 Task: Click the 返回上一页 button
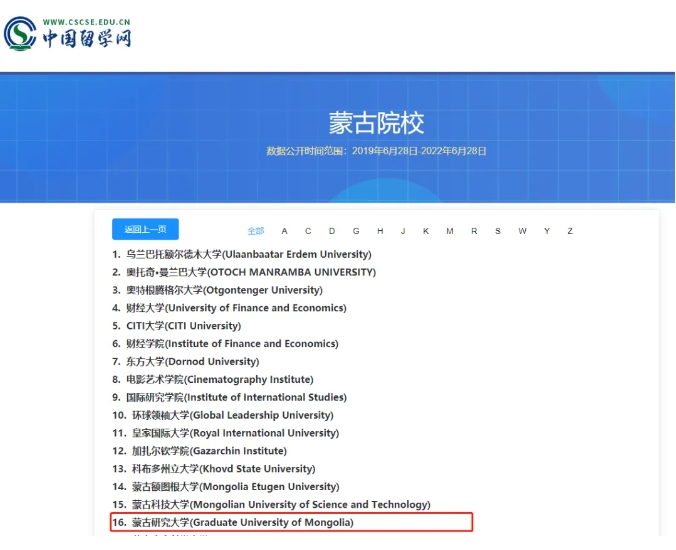click(145, 229)
